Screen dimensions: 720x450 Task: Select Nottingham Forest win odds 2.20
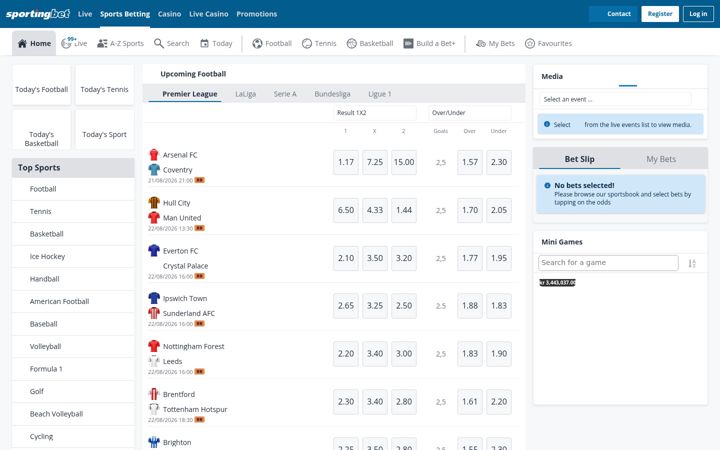point(346,354)
